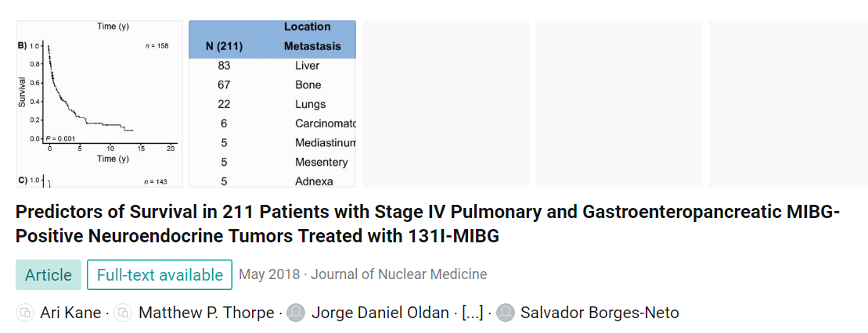Open Jorge Daniel Oldan's profile avatar
The image size is (868, 333).
point(297,313)
